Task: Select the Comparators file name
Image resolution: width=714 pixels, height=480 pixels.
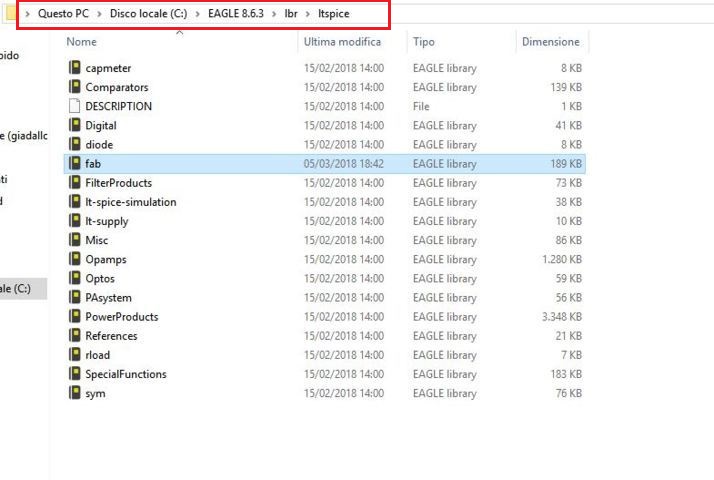Action: click(117, 87)
